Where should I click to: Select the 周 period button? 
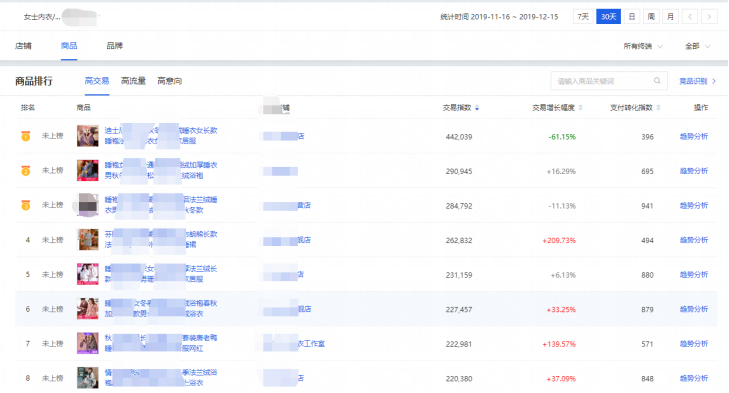click(651, 17)
